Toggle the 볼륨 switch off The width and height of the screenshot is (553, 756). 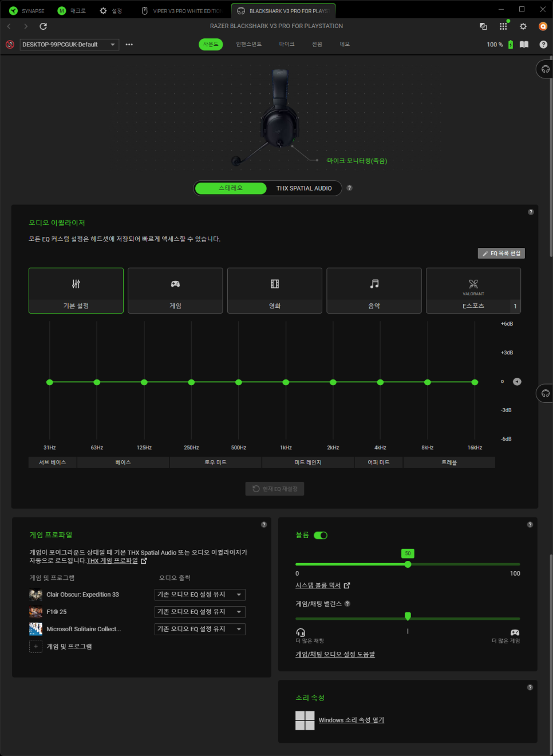321,536
